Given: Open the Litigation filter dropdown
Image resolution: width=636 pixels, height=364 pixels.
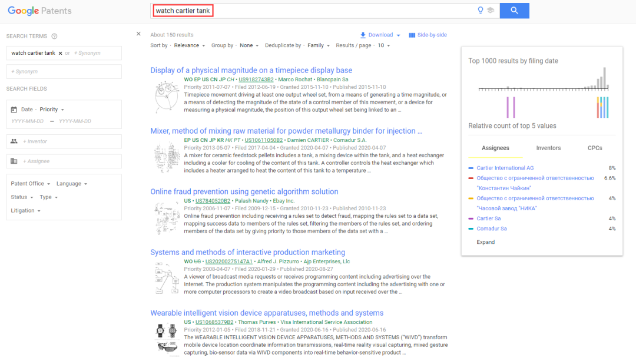Looking at the screenshot, I should (25, 210).
